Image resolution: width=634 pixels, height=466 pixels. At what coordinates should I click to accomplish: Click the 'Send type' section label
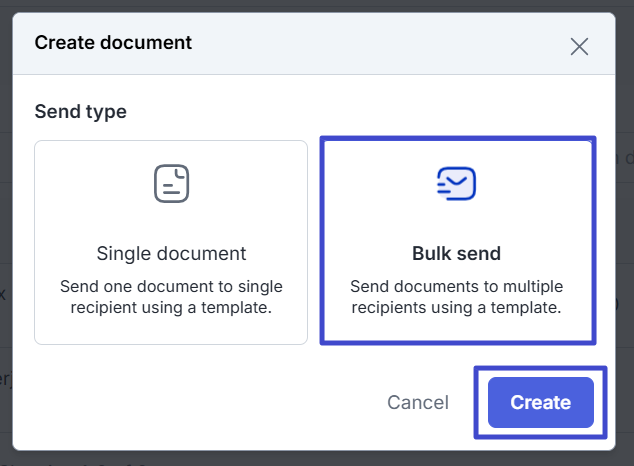[x=80, y=112]
